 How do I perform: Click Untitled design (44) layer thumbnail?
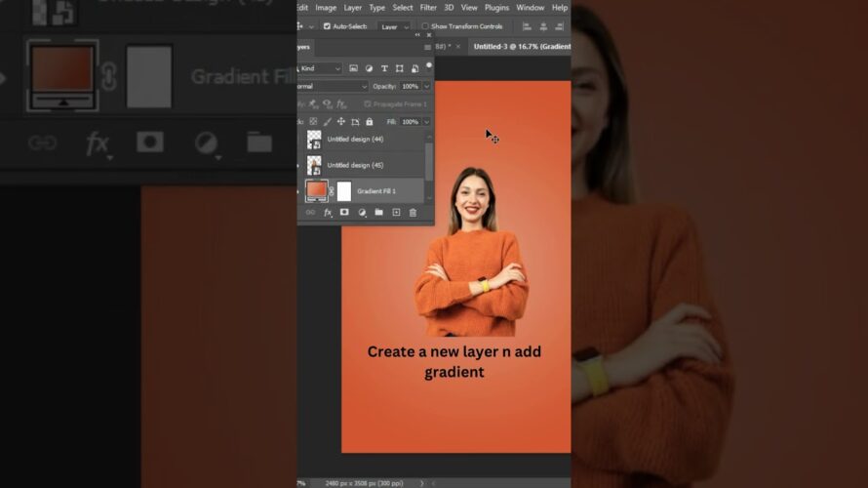point(314,140)
